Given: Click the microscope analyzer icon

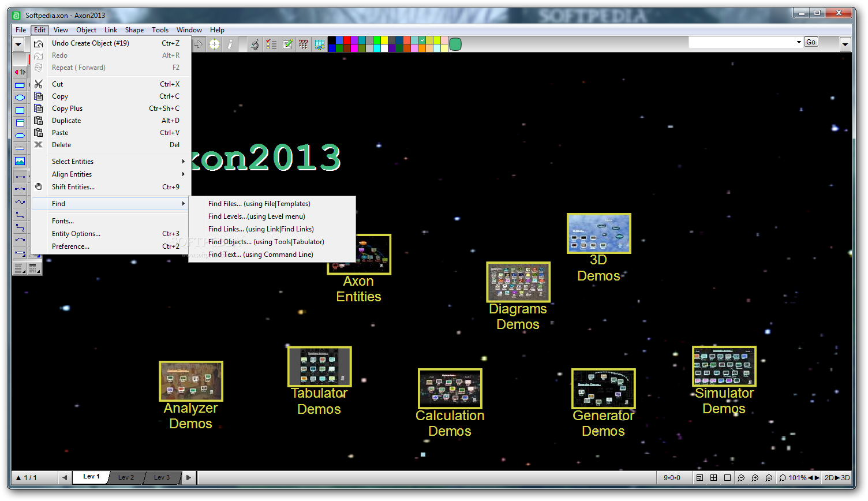Looking at the screenshot, I should point(255,44).
